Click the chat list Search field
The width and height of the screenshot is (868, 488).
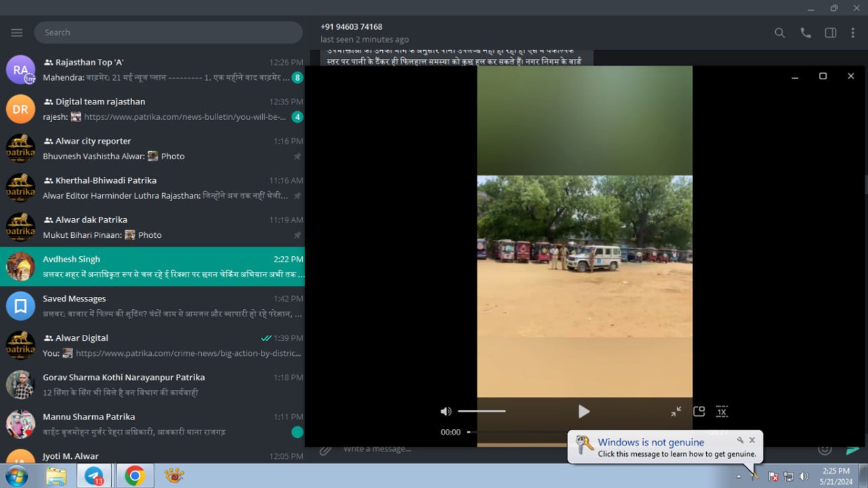[x=168, y=33]
